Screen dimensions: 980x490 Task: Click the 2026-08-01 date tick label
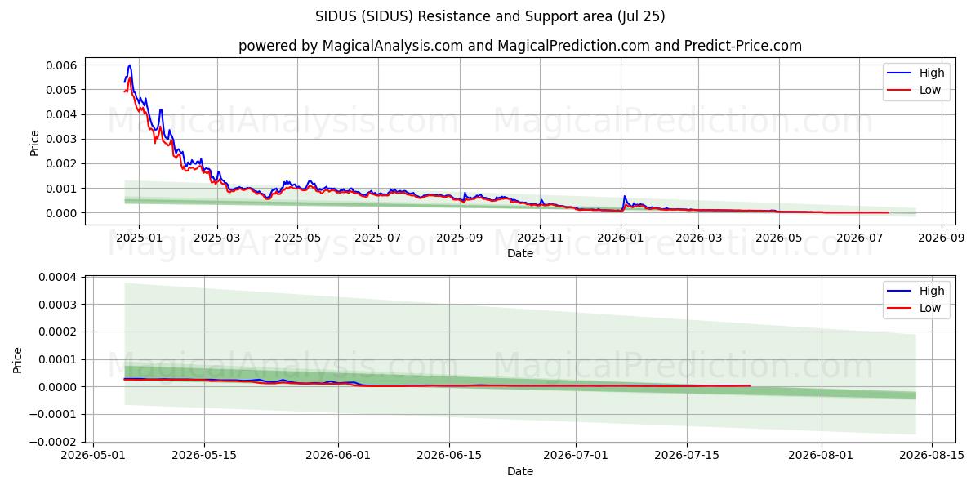click(x=821, y=455)
